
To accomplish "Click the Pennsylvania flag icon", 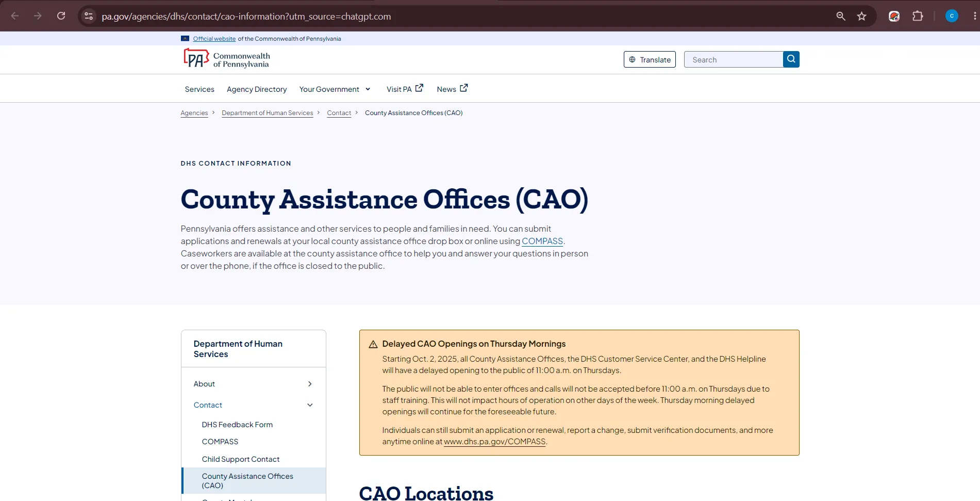I will tap(185, 39).
